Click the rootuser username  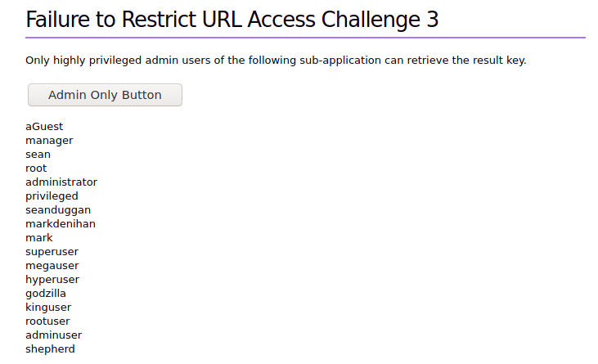47,321
